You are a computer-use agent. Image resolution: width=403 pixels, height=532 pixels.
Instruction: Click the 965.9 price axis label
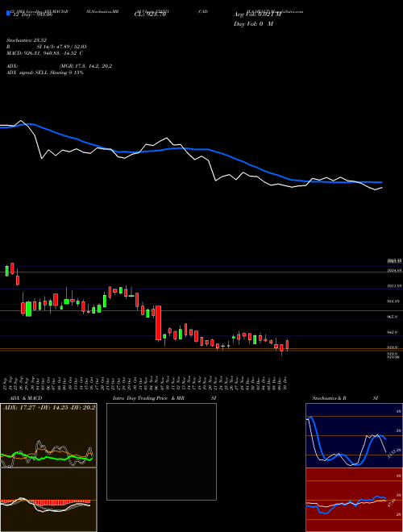[393, 317]
